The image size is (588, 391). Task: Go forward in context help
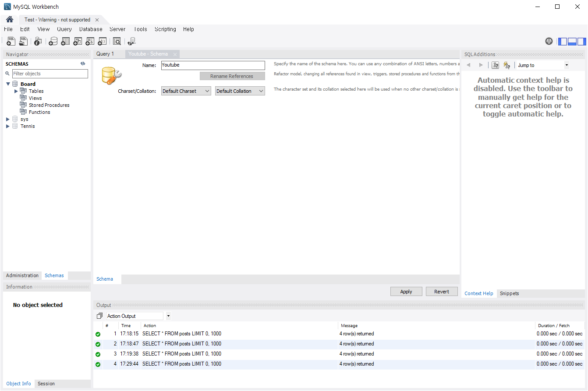(481, 65)
